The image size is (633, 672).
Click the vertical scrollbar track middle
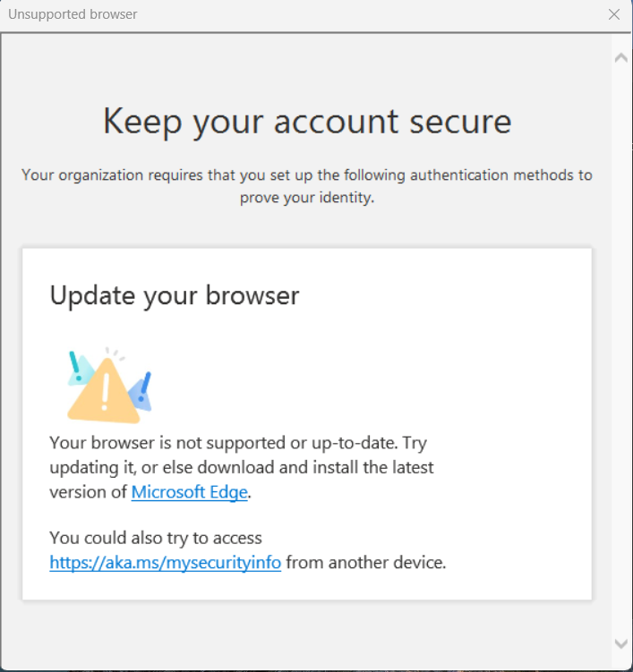coord(620,350)
